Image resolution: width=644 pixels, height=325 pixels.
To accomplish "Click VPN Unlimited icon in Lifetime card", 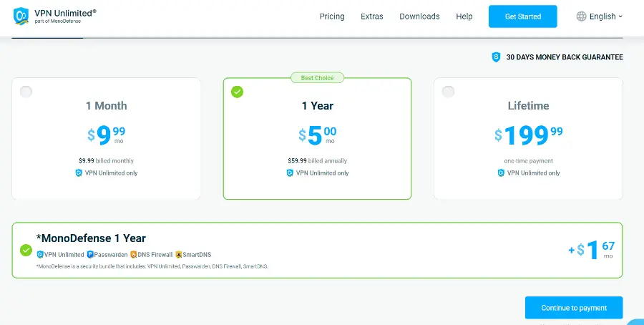I will coord(501,173).
